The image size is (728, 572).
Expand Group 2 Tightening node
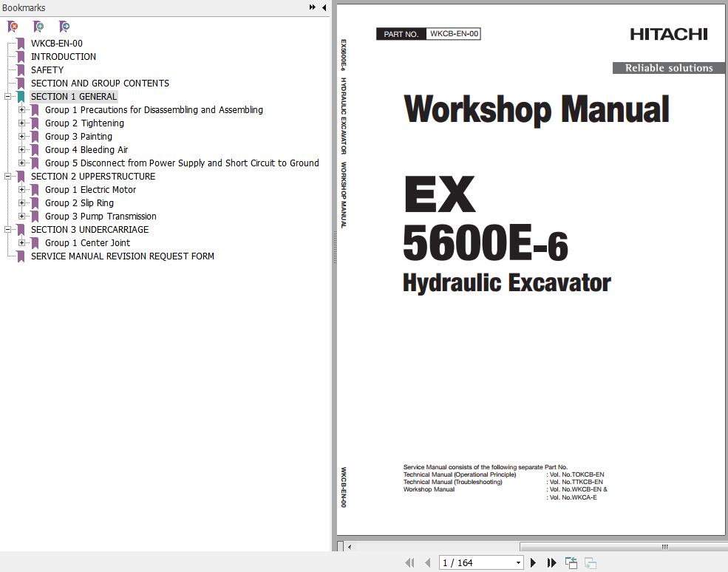(21, 123)
